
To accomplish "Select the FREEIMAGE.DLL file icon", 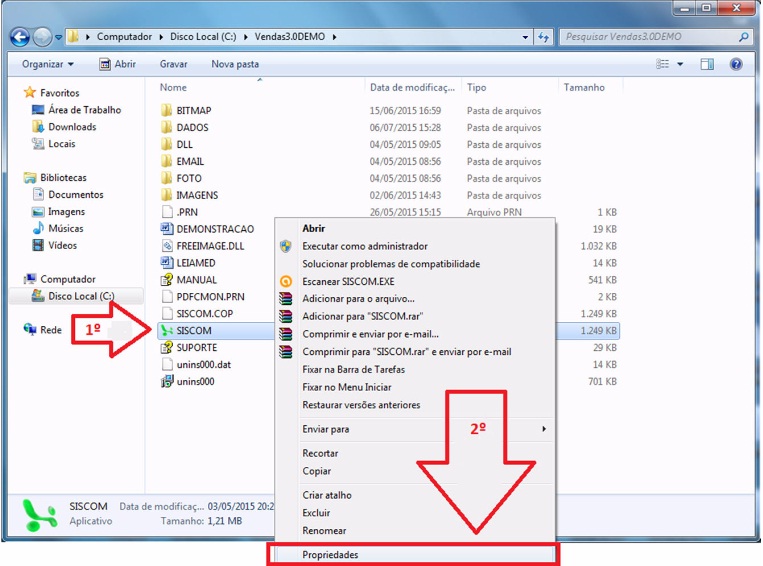I will (x=167, y=246).
